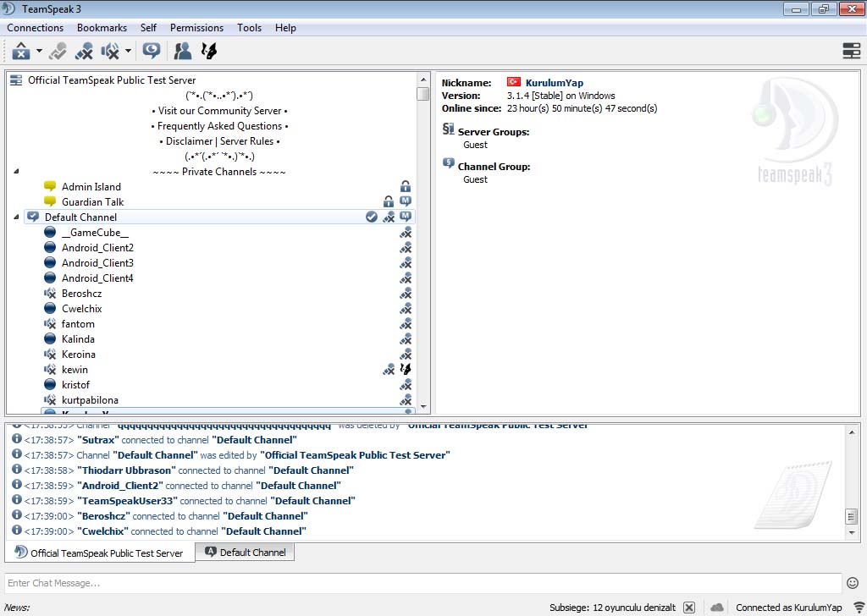This screenshot has width=867, height=616.
Task: Click the chat log scrollbar up arrow
Action: coord(852,432)
